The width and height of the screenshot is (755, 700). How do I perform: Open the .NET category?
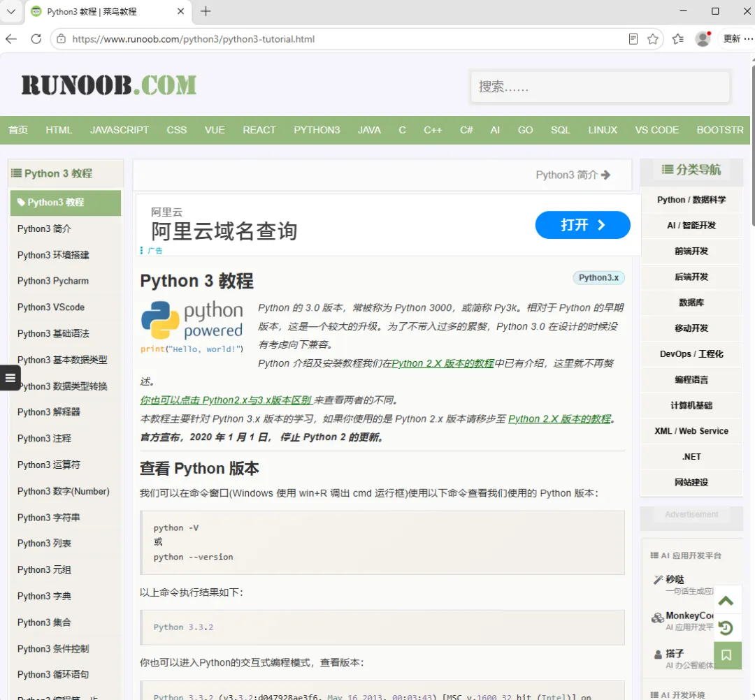(x=691, y=457)
